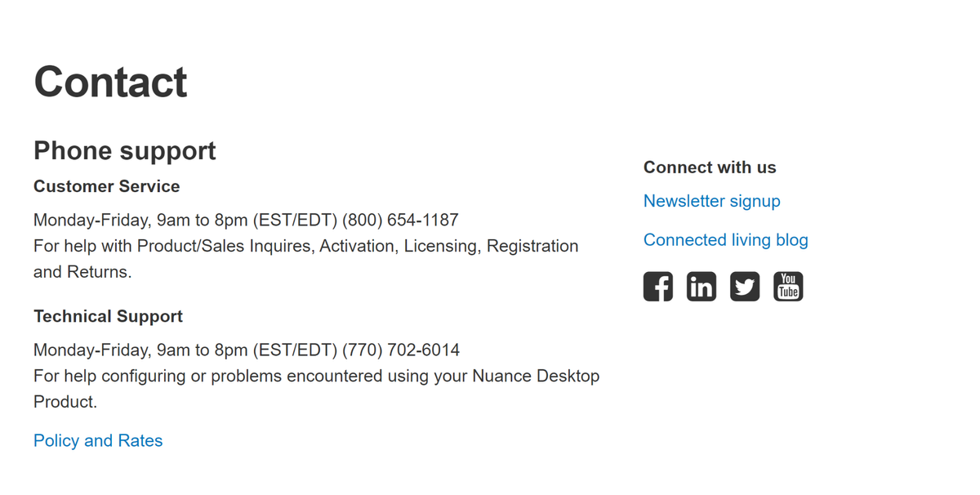Image resolution: width=980 pixels, height=495 pixels.
Task: Follow the Connected living blog link
Action: pos(726,240)
